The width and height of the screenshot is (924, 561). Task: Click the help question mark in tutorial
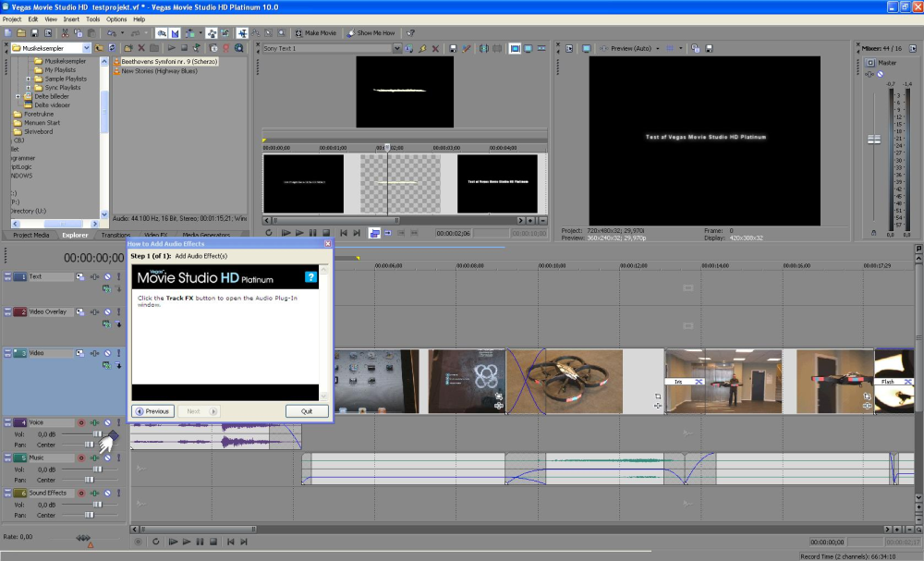311,276
